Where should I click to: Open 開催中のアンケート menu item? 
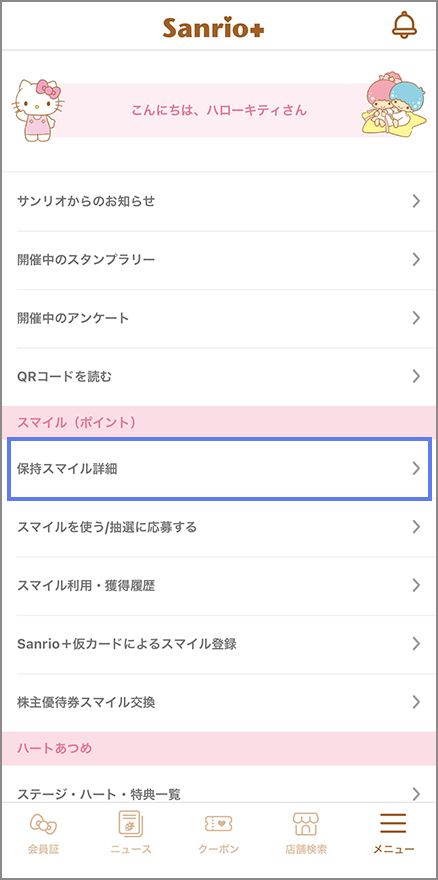click(219, 318)
